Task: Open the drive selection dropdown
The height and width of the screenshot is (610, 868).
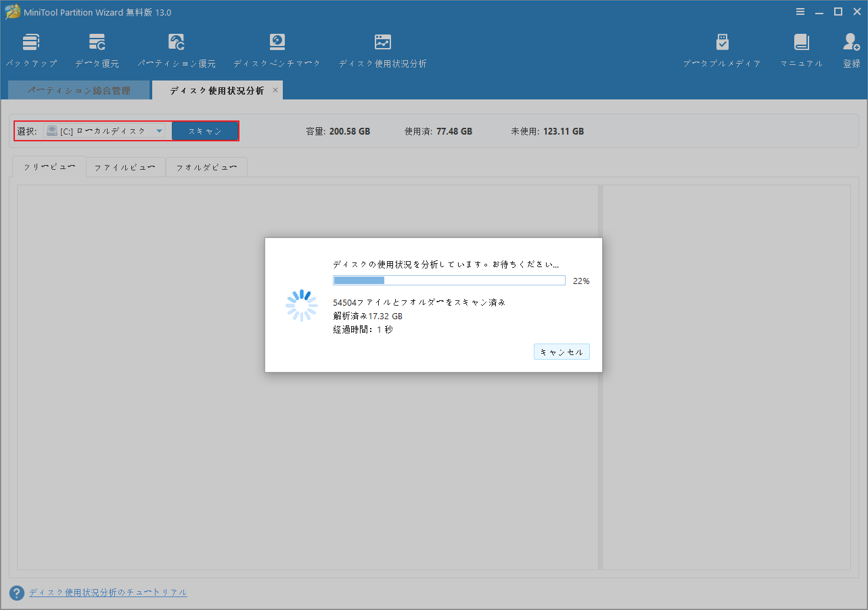Action: (160, 131)
